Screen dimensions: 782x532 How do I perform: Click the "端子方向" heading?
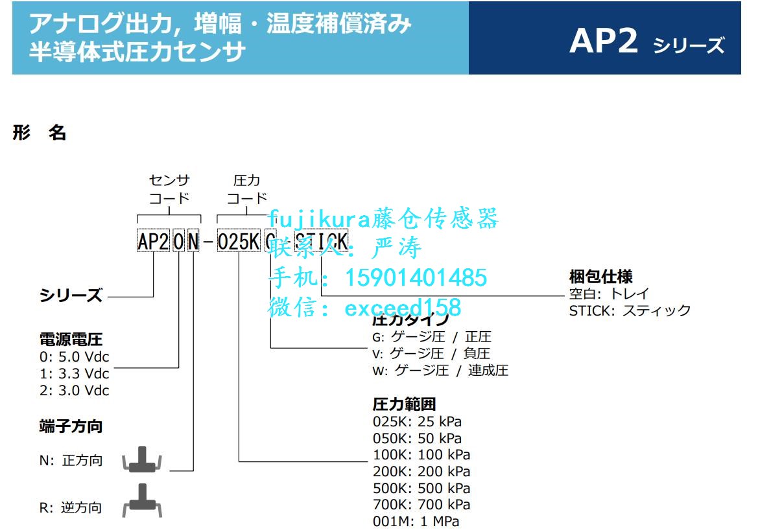click(x=71, y=426)
